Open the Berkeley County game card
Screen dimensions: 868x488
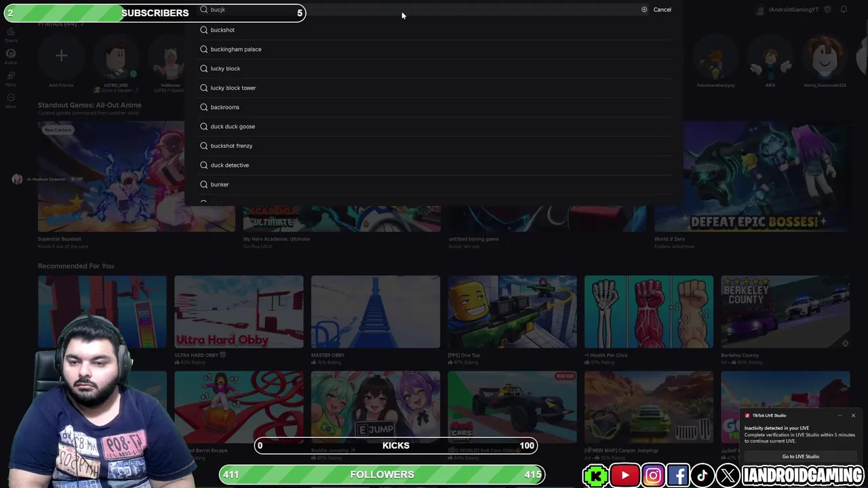(x=785, y=312)
